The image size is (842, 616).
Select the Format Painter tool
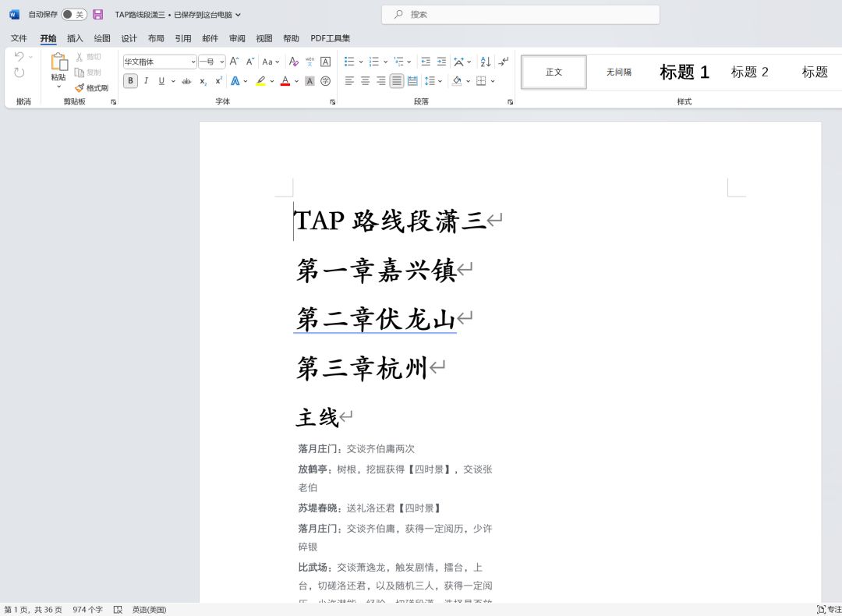(x=92, y=87)
